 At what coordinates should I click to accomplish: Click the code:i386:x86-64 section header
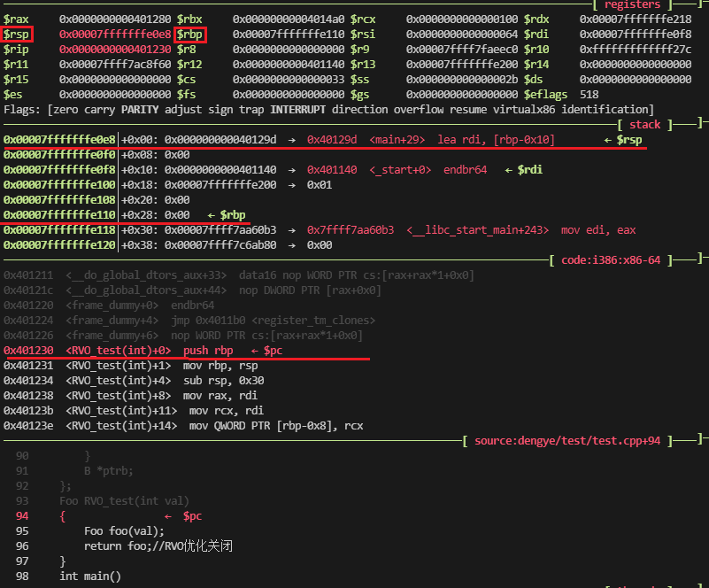[x=611, y=260]
